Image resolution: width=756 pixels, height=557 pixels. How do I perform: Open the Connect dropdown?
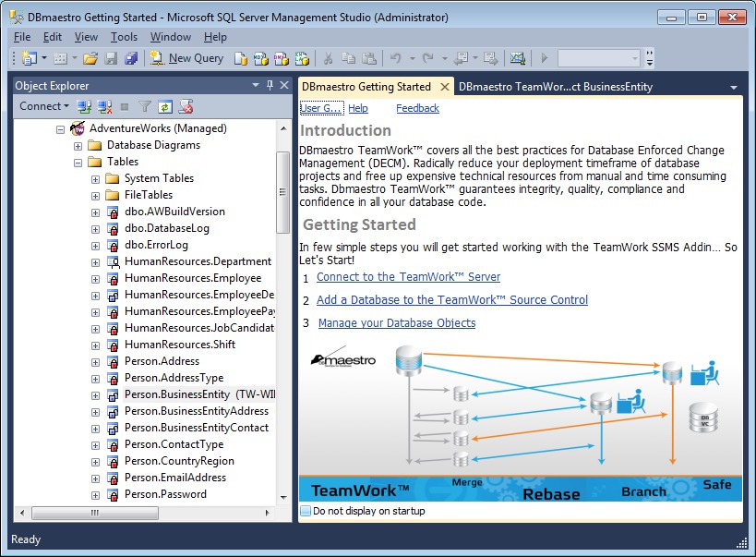[x=44, y=106]
